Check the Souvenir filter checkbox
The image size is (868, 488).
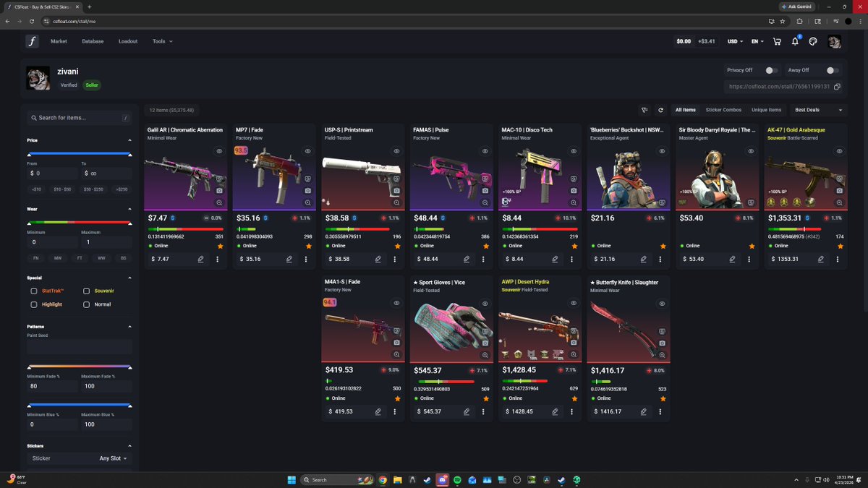[86, 291]
